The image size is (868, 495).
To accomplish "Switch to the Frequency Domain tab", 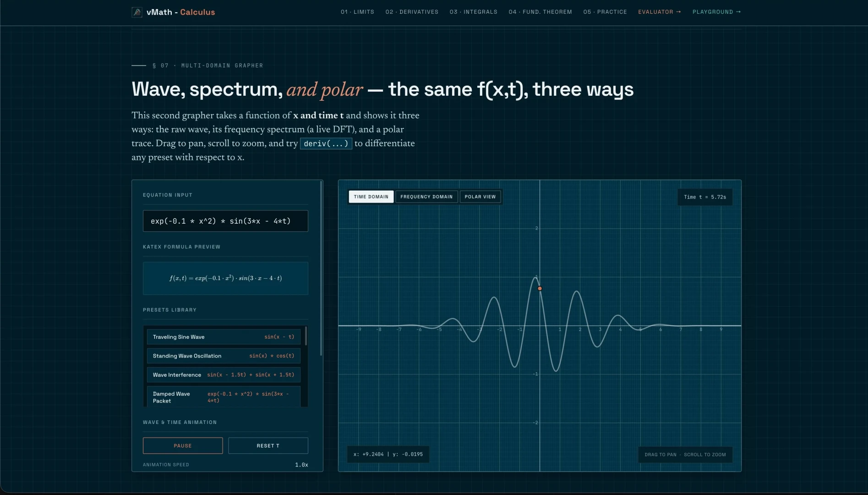I will 426,197.
